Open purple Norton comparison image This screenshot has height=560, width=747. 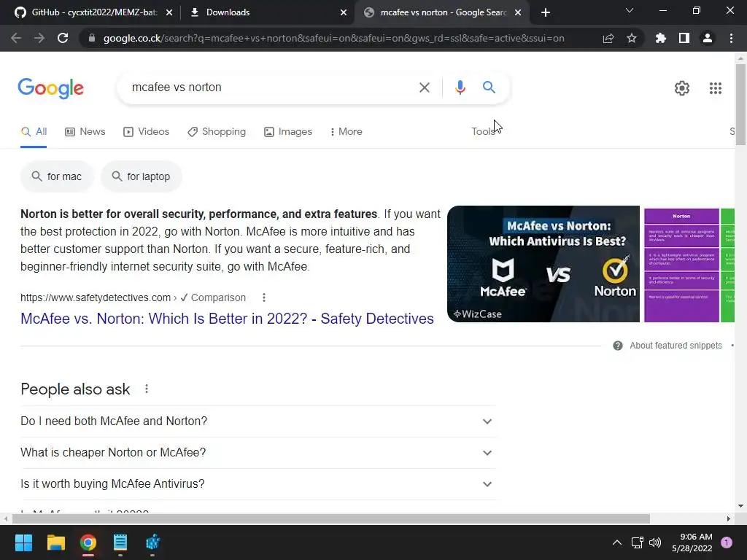tap(681, 264)
